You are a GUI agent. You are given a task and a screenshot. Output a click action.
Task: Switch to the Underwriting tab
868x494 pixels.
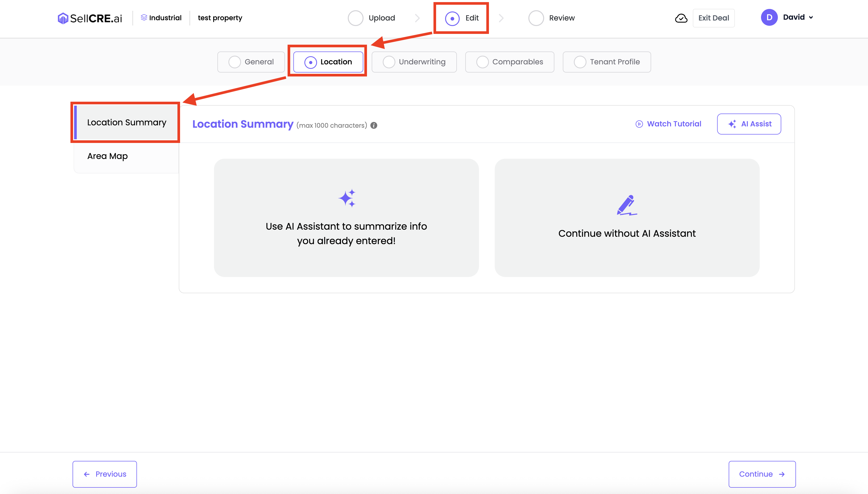(x=414, y=62)
